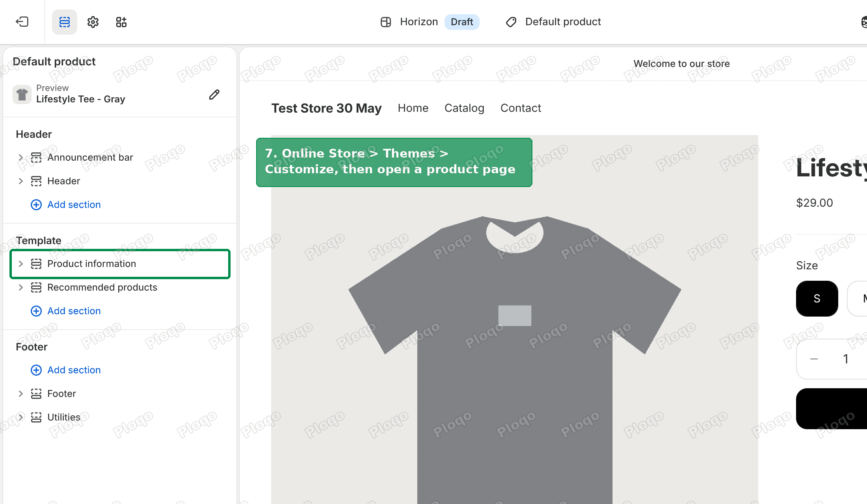Click the Welcome to our store announcement
867x504 pixels.
(681, 64)
